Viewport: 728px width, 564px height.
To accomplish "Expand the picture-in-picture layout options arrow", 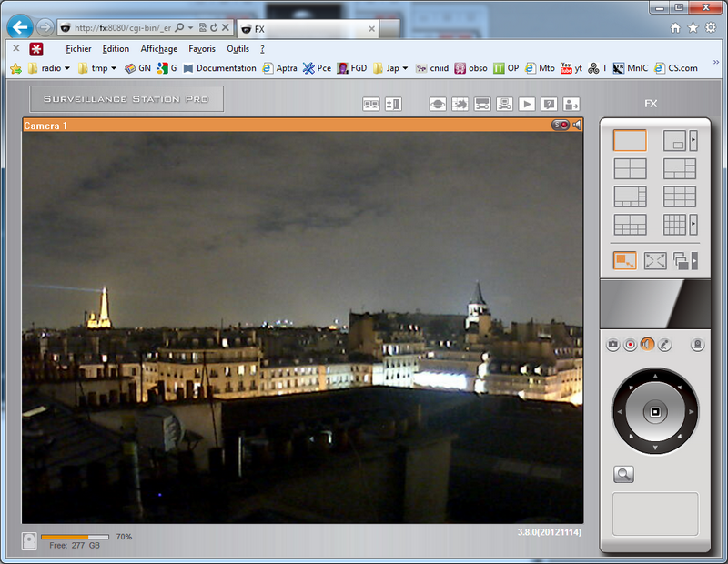I will (x=693, y=141).
